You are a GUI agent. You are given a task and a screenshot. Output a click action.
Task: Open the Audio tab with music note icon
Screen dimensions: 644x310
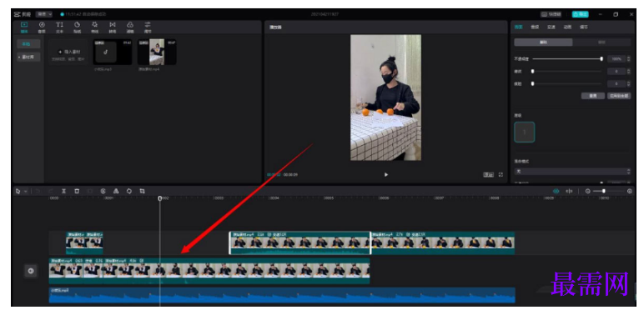[x=42, y=27]
